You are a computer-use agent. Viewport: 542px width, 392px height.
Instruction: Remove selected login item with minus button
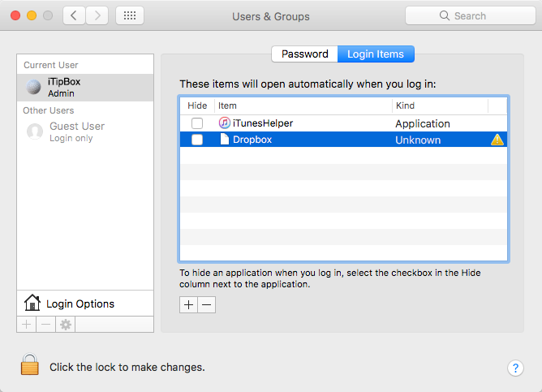207,305
